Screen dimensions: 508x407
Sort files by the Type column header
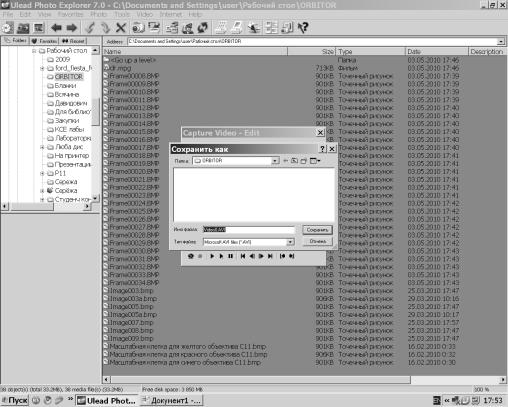click(370, 52)
